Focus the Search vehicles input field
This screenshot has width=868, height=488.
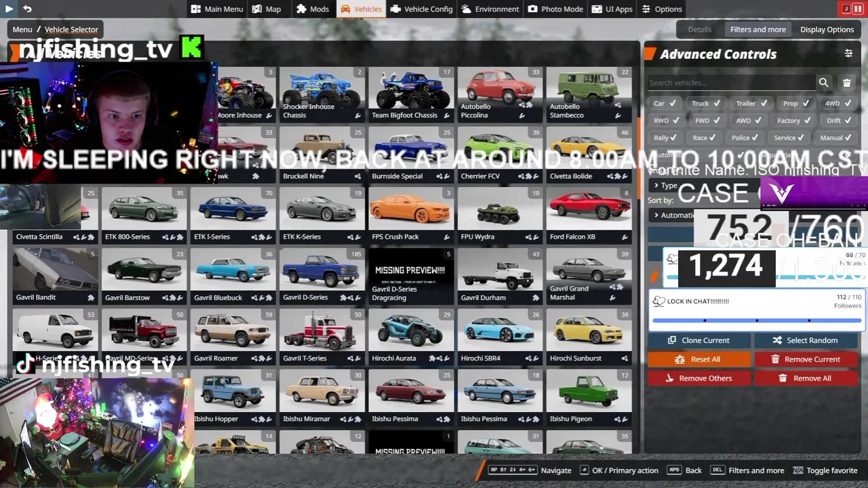click(x=731, y=83)
